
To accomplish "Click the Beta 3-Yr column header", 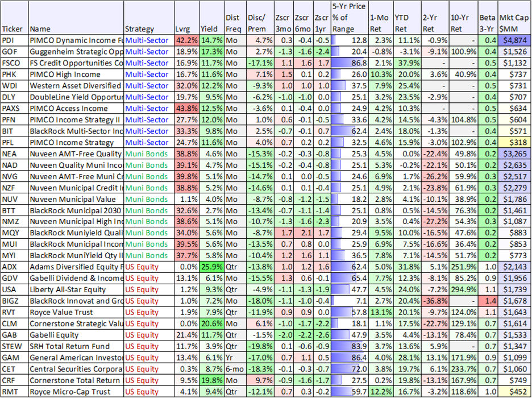I will coord(488,18).
